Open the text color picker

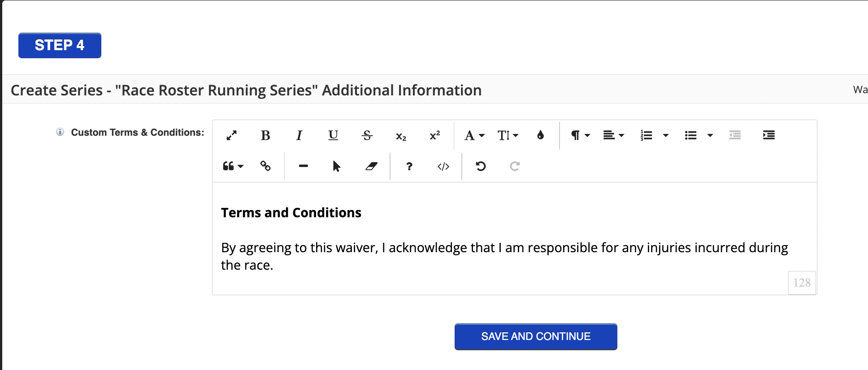pos(540,135)
